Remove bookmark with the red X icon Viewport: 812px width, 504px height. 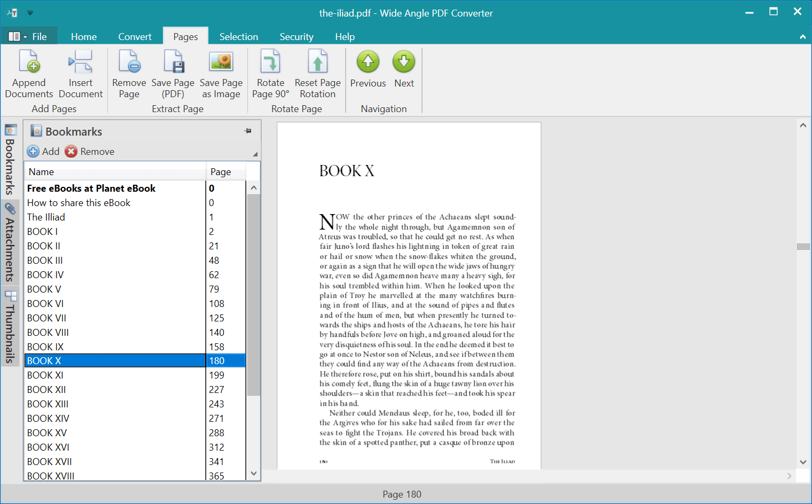(71, 151)
